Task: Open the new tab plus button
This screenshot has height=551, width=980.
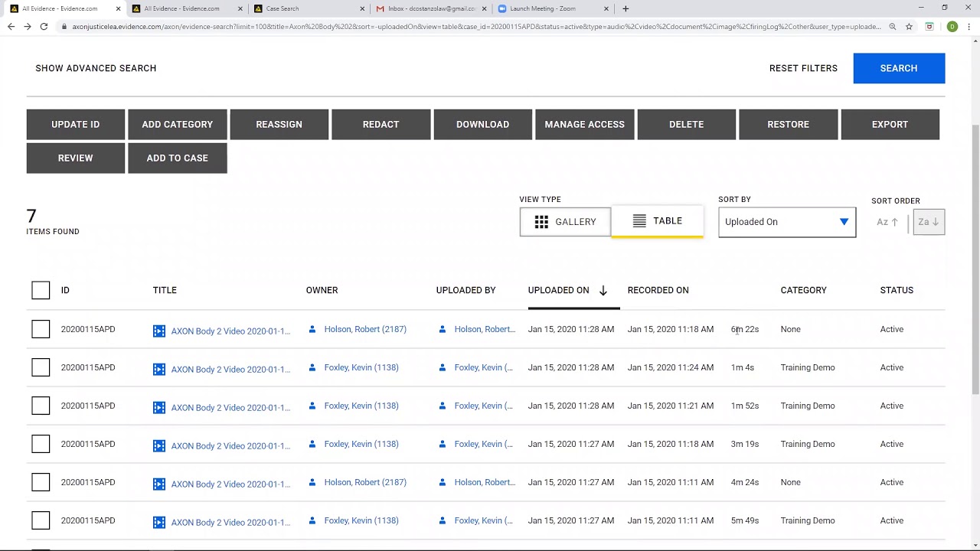Action: tap(626, 8)
